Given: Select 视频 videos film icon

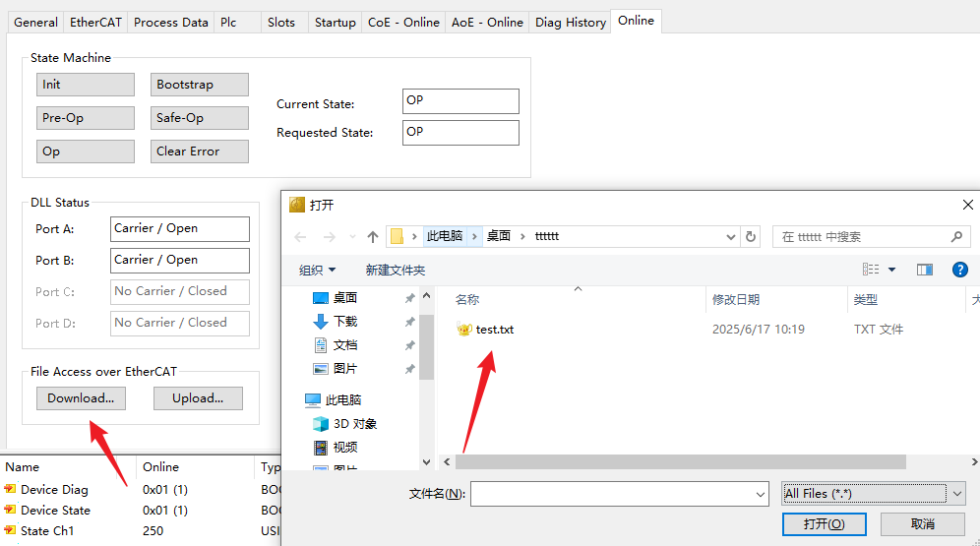Looking at the screenshot, I should tap(320, 448).
